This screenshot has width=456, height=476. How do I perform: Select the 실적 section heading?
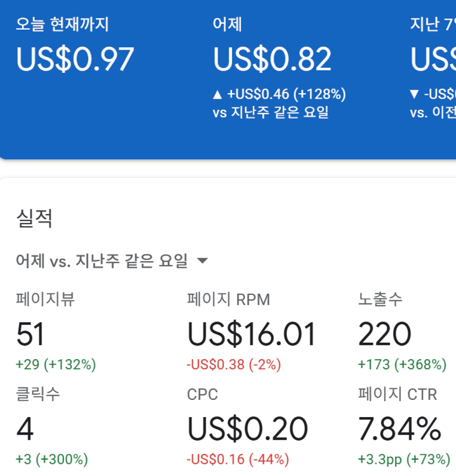34,219
